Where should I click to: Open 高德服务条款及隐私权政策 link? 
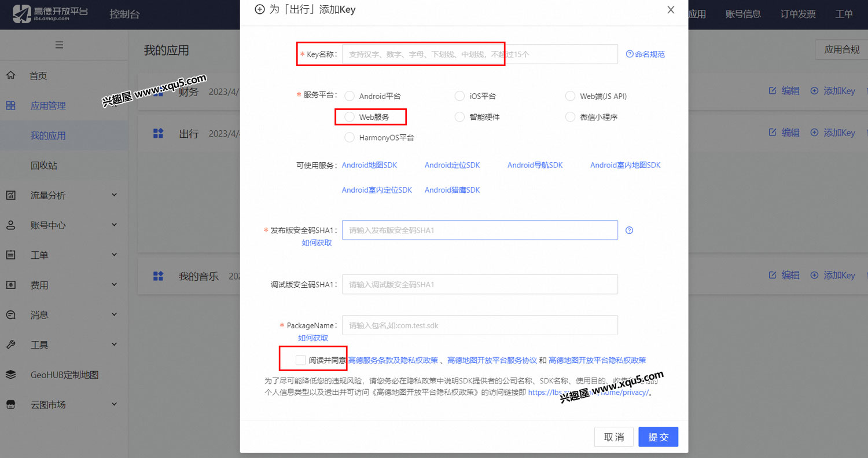pos(393,360)
